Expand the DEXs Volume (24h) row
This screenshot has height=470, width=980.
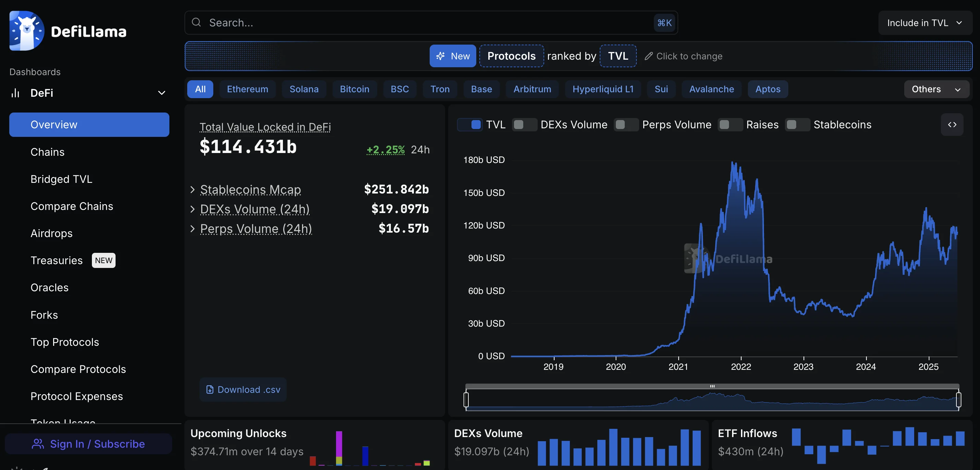pyautogui.click(x=192, y=209)
